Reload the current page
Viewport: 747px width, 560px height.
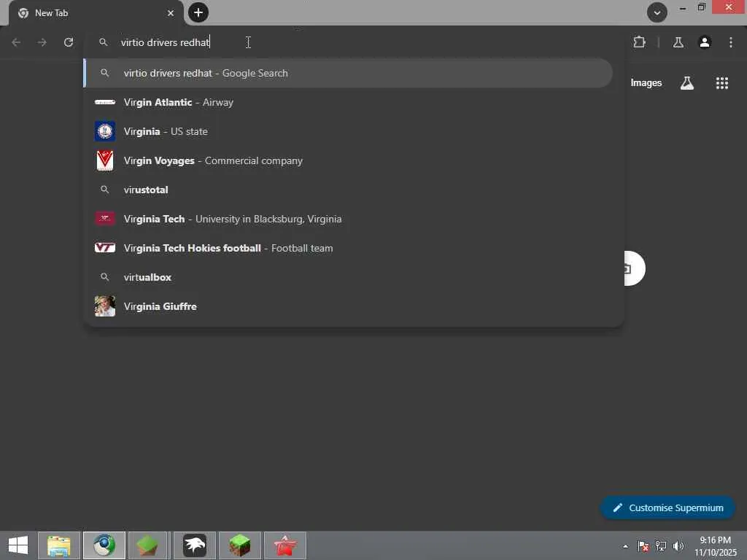(x=69, y=42)
